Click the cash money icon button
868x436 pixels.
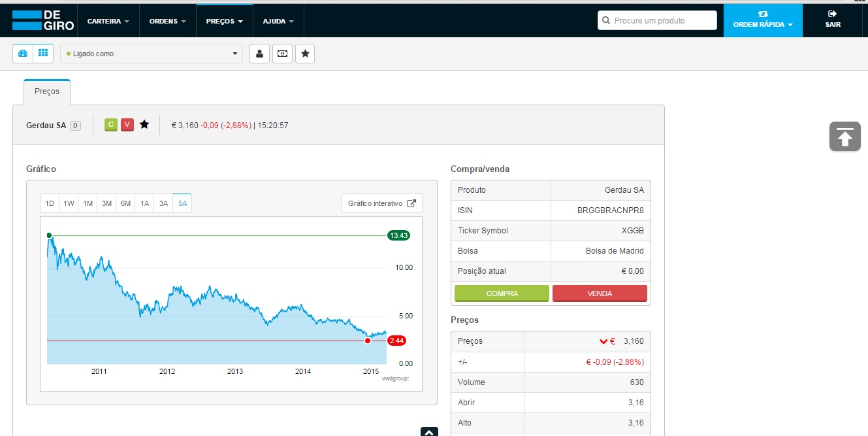coord(282,54)
